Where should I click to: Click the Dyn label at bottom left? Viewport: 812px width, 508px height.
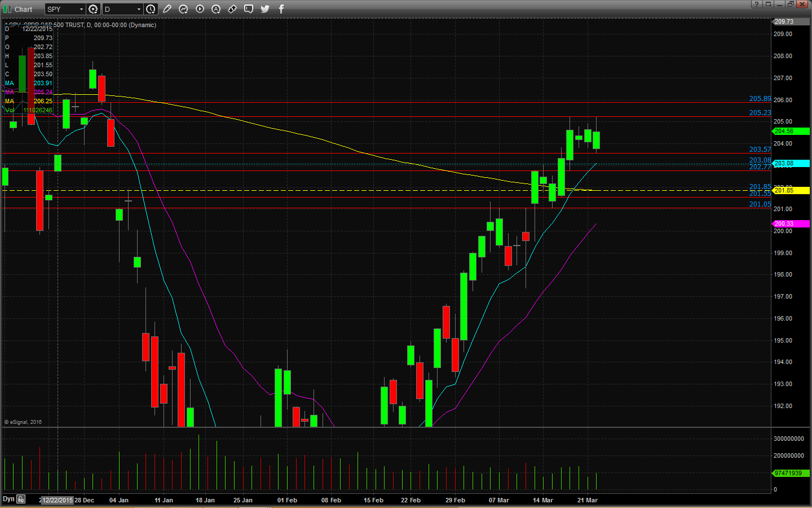pyautogui.click(x=8, y=499)
